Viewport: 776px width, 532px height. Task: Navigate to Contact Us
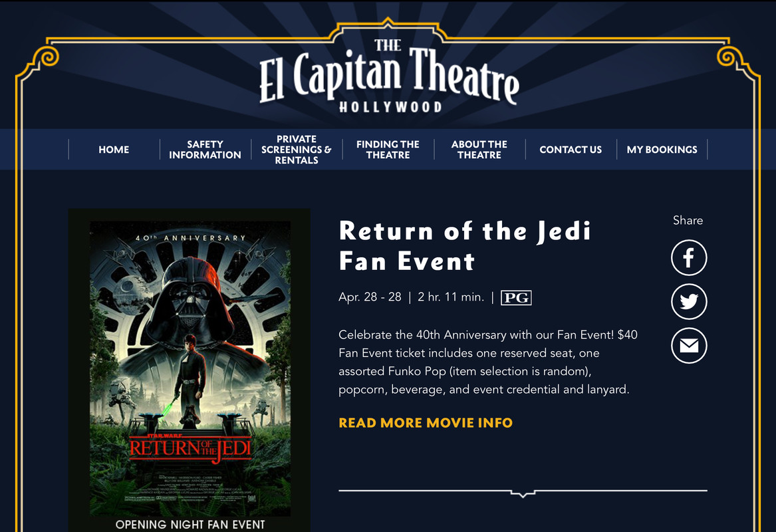point(571,150)
